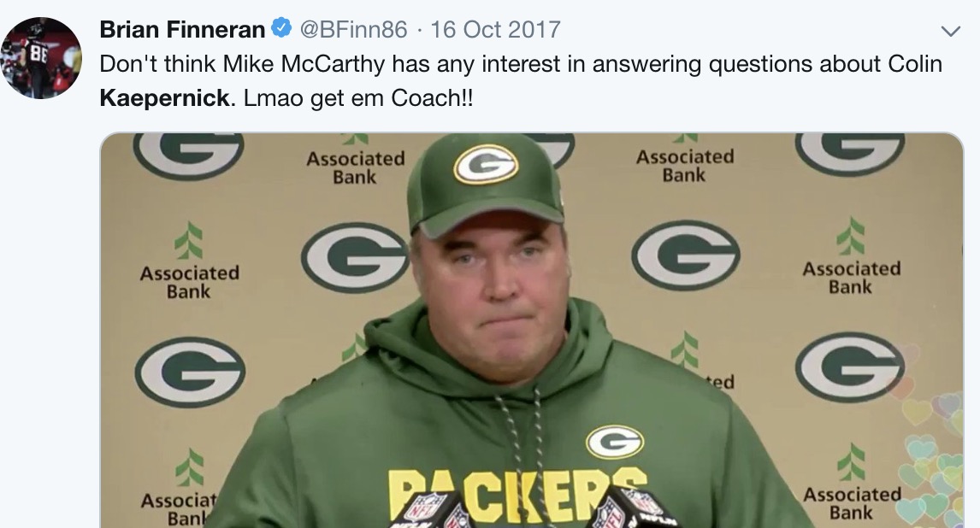The width and height of the screenshot is (980, 528).
Task: Click the Brian Finneran display name
Action: tap(182, 29)
